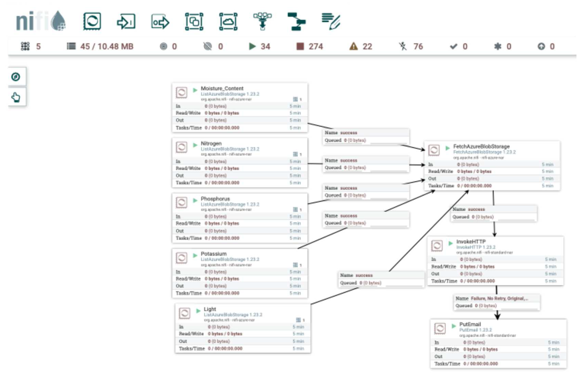Select the Label toolbar icon
This screenshot has width=588, height=379.
point(331,22)
